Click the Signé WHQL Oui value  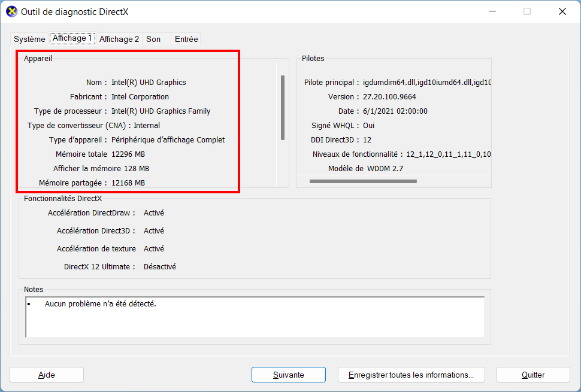point(369,126)
